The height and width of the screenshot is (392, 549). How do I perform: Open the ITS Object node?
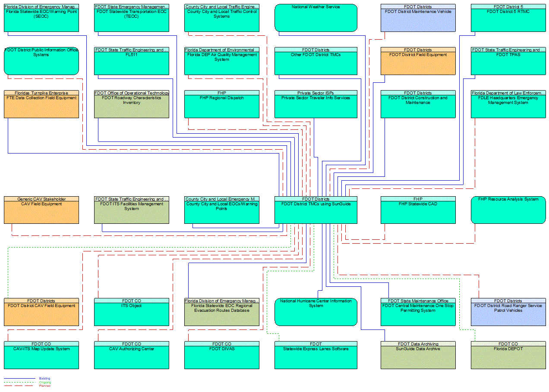click(x=132, y=312)
